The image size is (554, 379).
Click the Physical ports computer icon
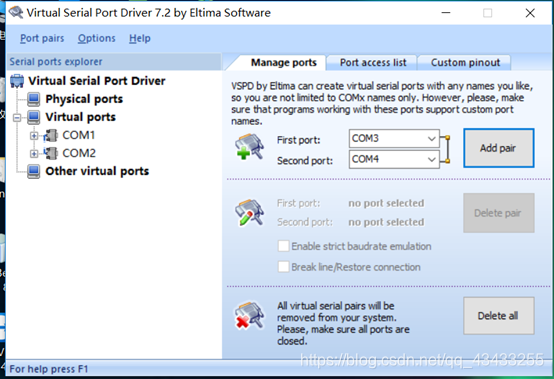(34, 99)
